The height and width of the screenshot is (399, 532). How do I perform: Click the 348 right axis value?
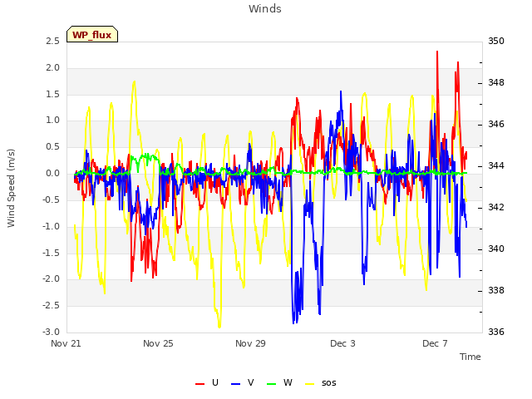pyautogui.click(x=496, y=82)
